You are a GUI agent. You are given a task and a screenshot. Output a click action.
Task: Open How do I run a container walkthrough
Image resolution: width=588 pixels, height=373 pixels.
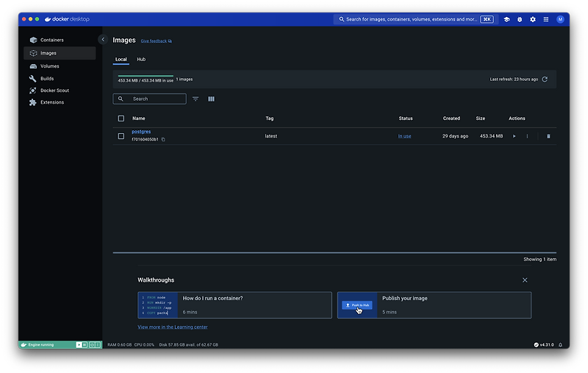234,305
